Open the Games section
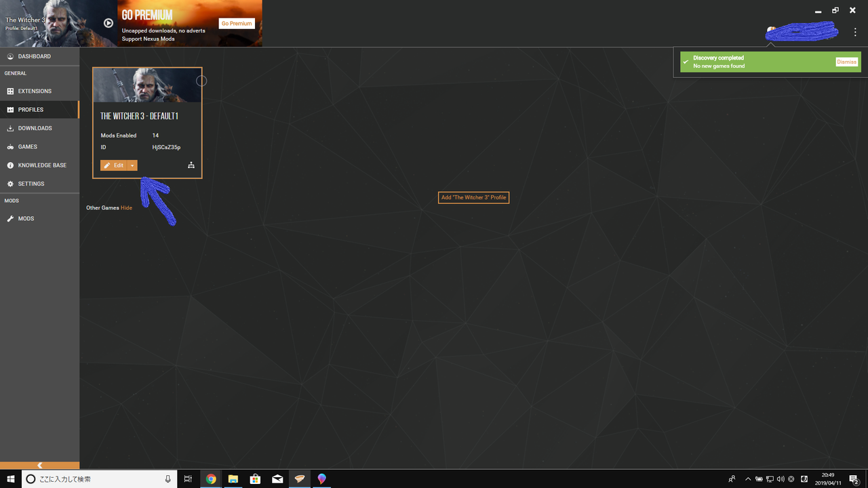The height and width of the screenshot is (488, 868). click(x=39, y=146)
